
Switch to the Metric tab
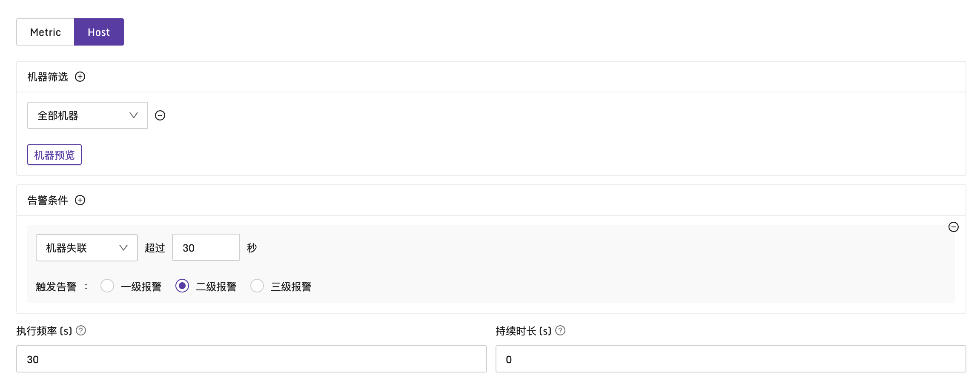point(45,32)
